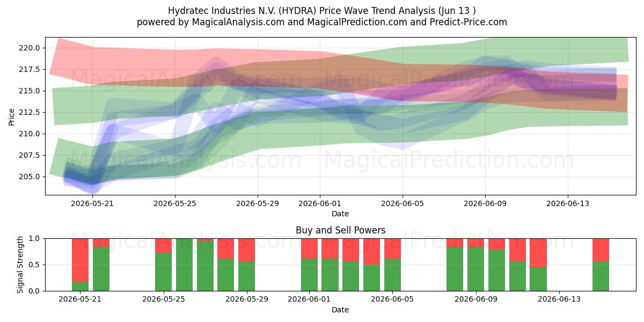This screenshot has height=322, width=644.
Task: Click the 210.0 price axis tick label
Action: 30,134
